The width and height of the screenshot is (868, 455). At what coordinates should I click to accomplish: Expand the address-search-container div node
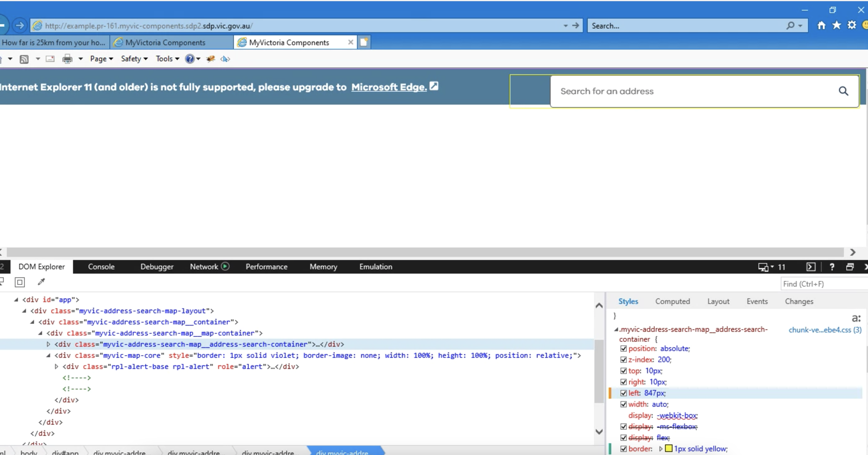(48, 344)
